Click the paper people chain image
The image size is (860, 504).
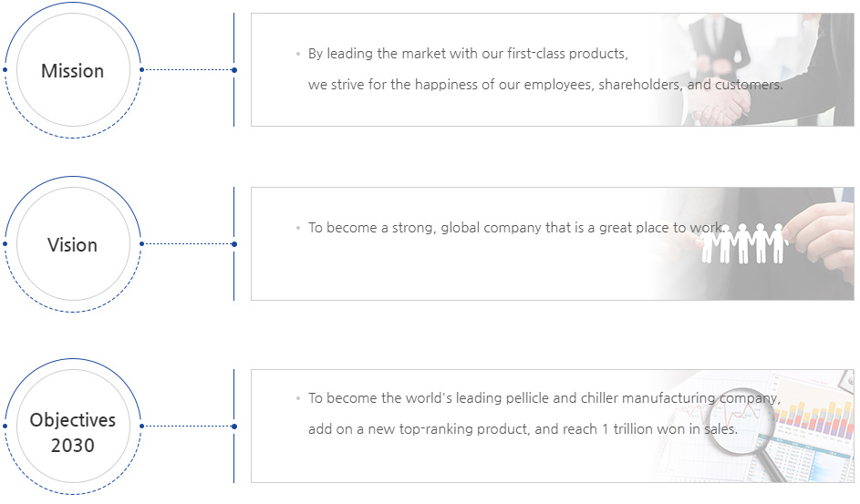[751, 243]
